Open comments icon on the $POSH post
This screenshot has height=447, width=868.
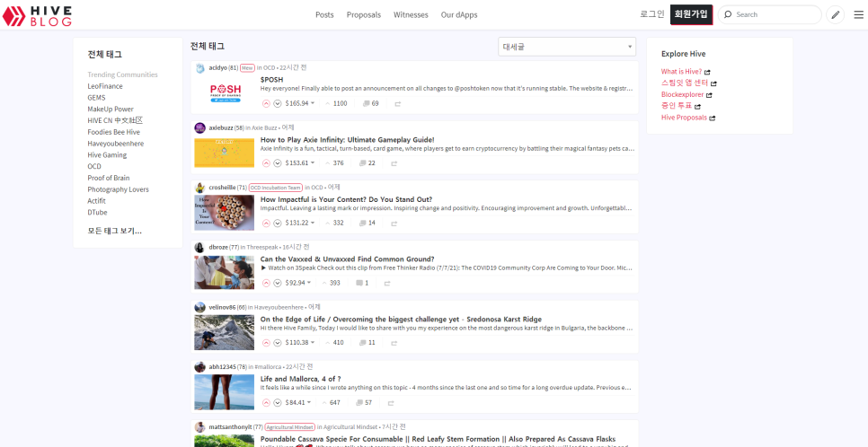point(366,103)
